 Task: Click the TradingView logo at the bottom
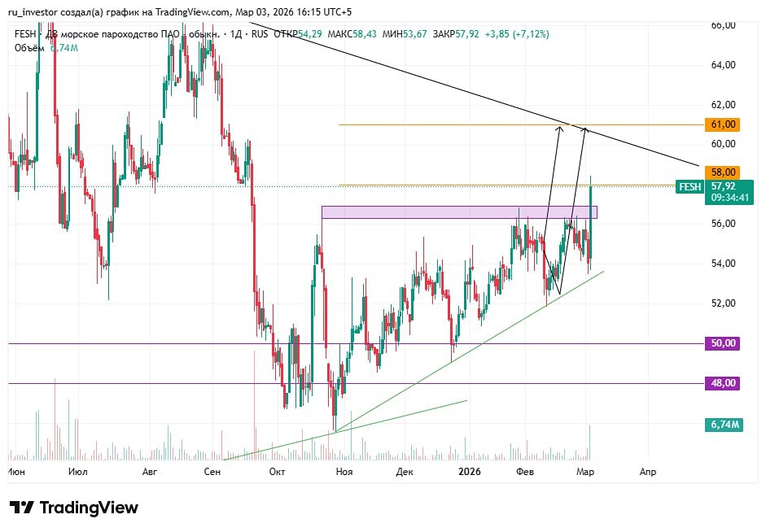tap(74, 508)
